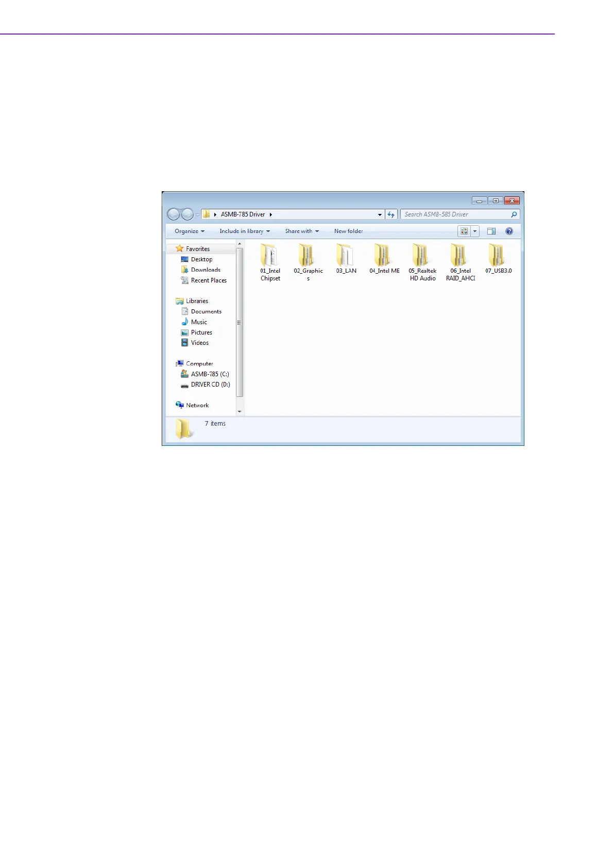This screenshot has width=613, height=868.
Task: Open the Include in library dropdown
Action: coord(245,231)
